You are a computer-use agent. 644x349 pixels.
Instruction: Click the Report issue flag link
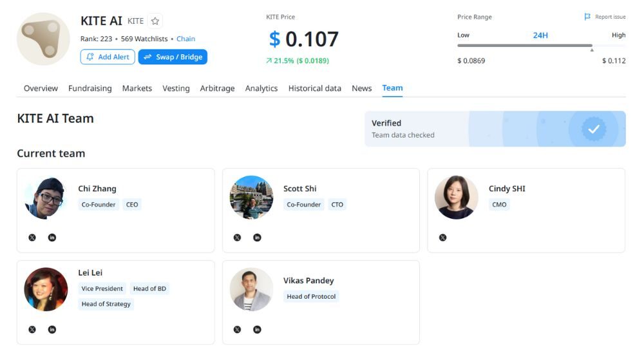point(605,17)
